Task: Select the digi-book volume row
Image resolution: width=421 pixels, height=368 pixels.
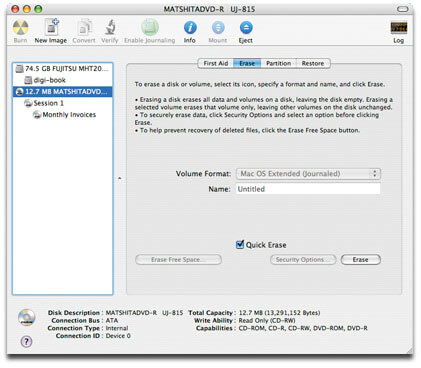Action: click(x=63, y=80)
